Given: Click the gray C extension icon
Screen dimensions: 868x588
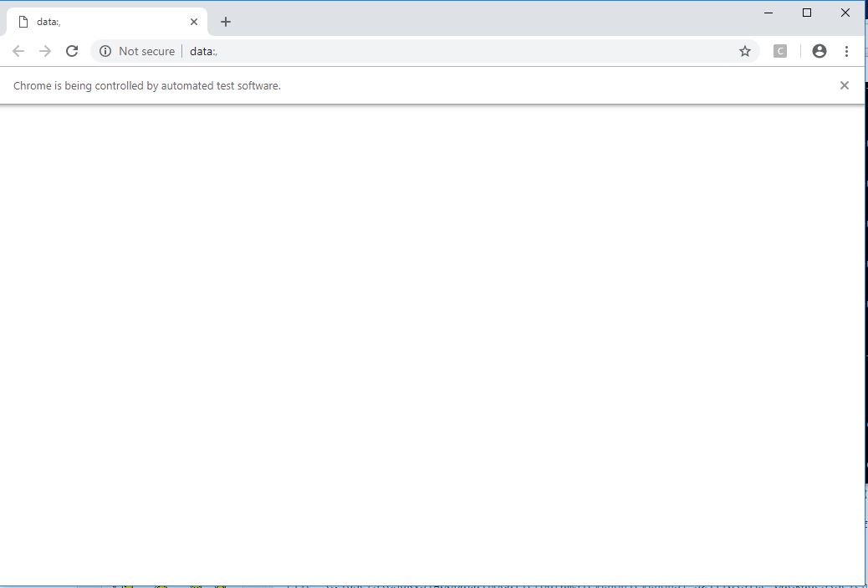Looking at the screenshot, I should click(779, 51).
